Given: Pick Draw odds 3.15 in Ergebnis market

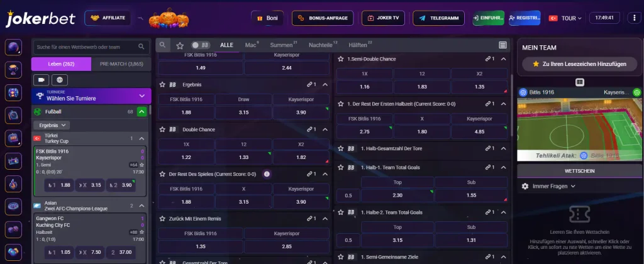Looking at the screenshot, I should pyautogui.click(x=243, y=113).
